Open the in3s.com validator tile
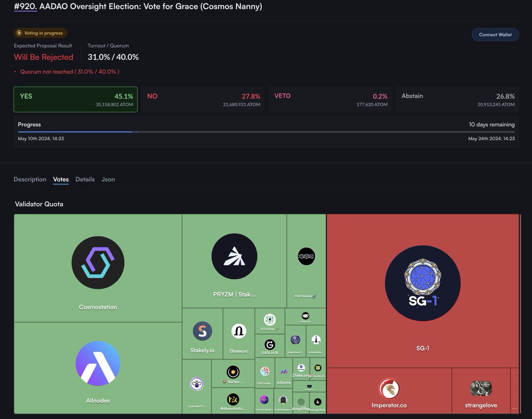Image resolution: width=532 pixels, height=419 pixels. click(305, 316)
